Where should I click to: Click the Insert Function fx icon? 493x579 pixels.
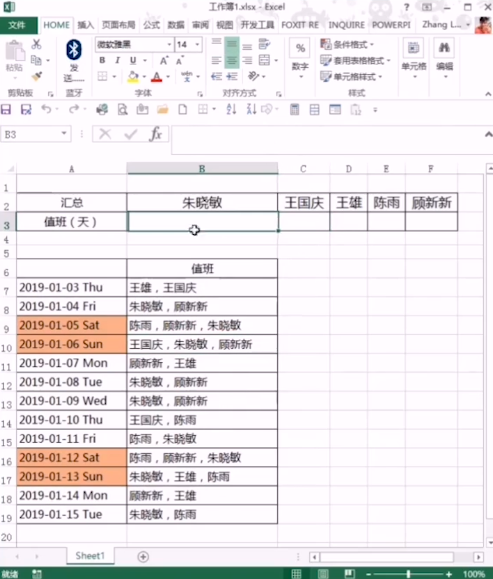(x=155, y=134)
